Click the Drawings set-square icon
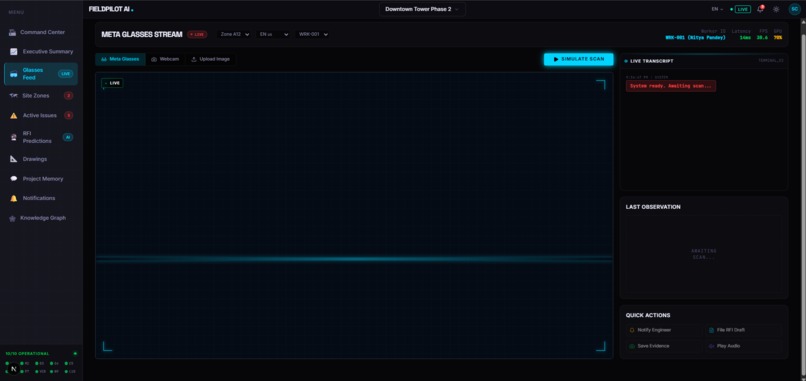 coord(13,159)
